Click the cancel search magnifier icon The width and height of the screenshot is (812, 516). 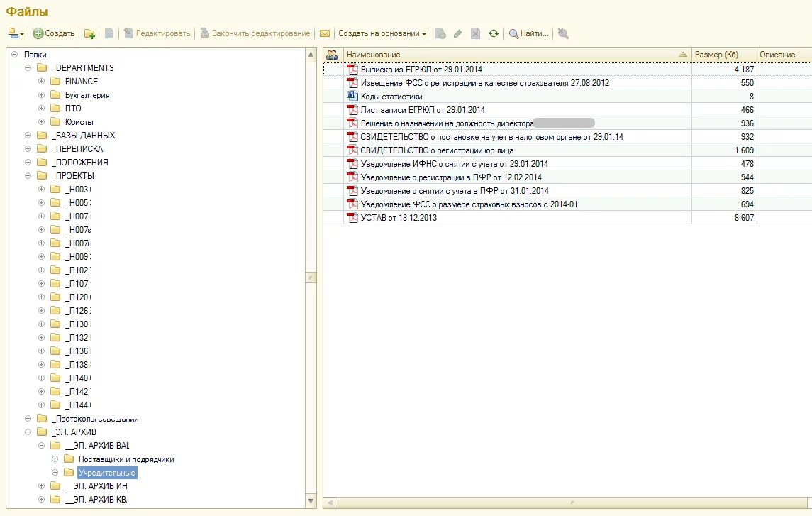[563, 33]
